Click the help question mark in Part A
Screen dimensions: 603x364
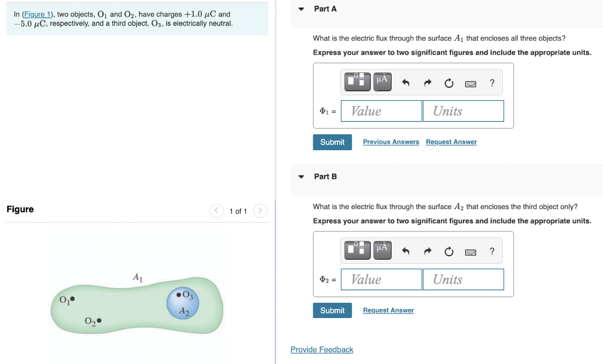pyautogui.click(x=492, y=82)
